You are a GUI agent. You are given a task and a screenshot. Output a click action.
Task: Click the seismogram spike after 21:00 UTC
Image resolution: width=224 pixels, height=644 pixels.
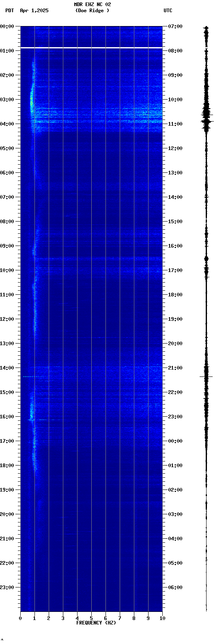point(206,377)
